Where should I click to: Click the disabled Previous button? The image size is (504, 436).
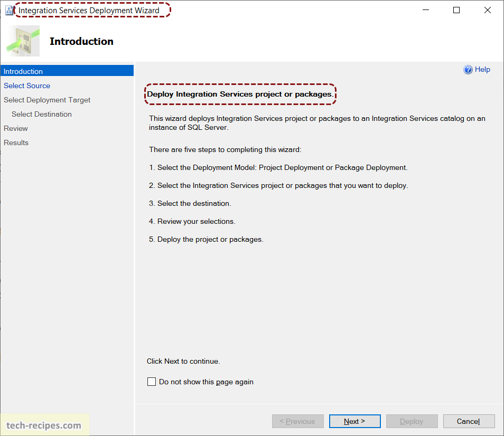[297, 421]
